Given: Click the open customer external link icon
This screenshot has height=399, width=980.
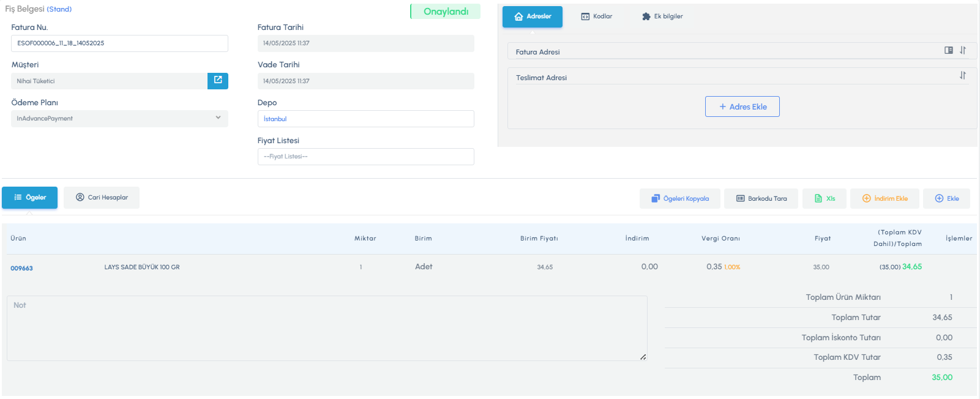Looking at the screenshot, I should (217, 81).
